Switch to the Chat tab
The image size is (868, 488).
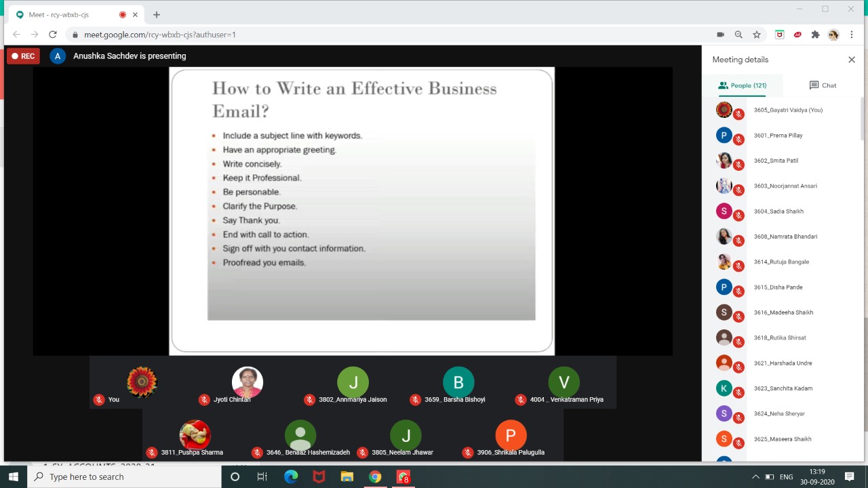click(823, 85)
